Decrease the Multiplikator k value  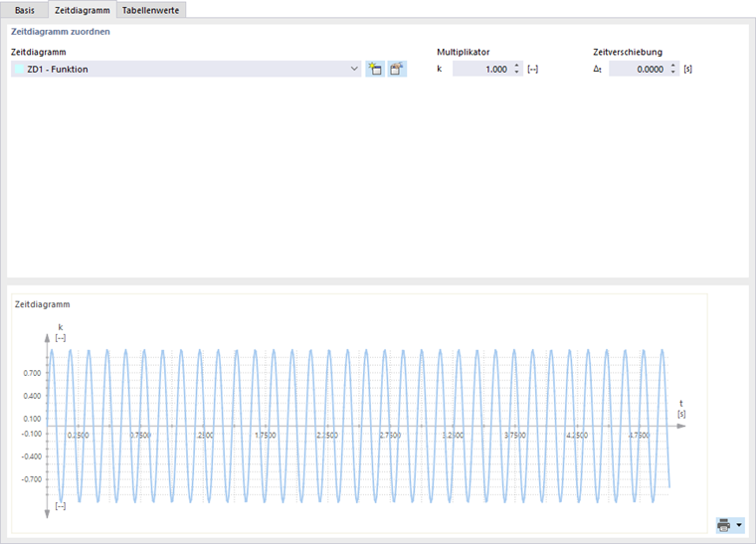pos(517,73)
